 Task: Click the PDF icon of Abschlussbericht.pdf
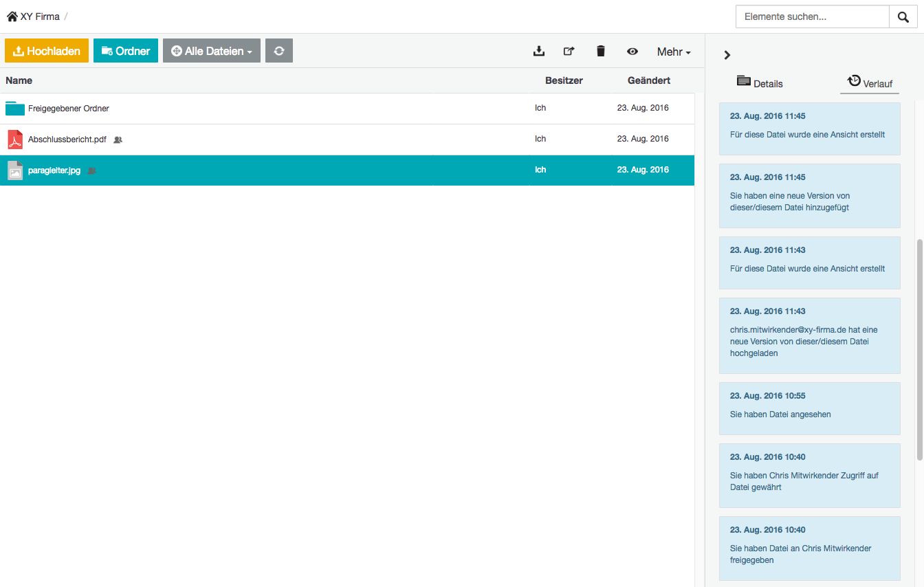(x=15, y=140)
